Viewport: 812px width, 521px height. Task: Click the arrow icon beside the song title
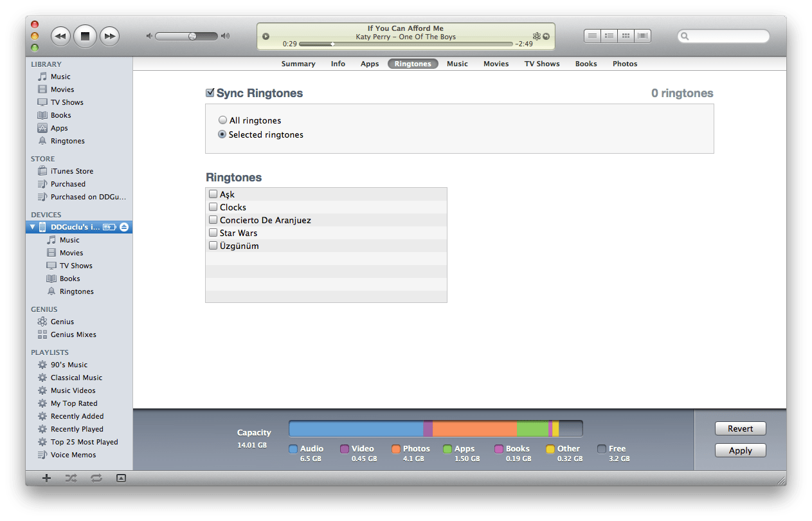coord(546,37)
